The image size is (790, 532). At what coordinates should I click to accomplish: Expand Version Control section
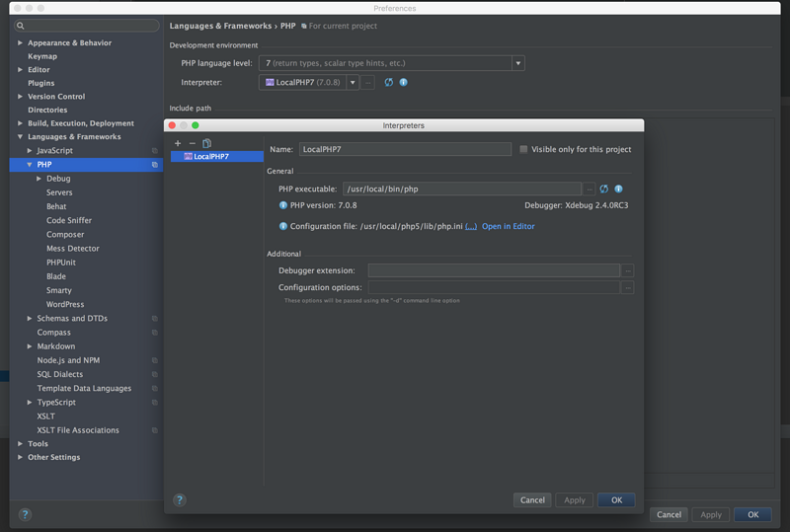pos(20,96)
